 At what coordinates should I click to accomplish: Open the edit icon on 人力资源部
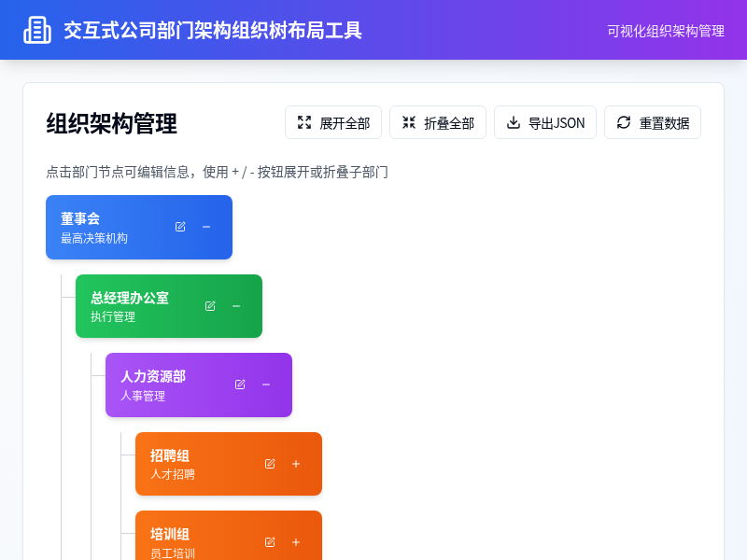pos(240,385)
